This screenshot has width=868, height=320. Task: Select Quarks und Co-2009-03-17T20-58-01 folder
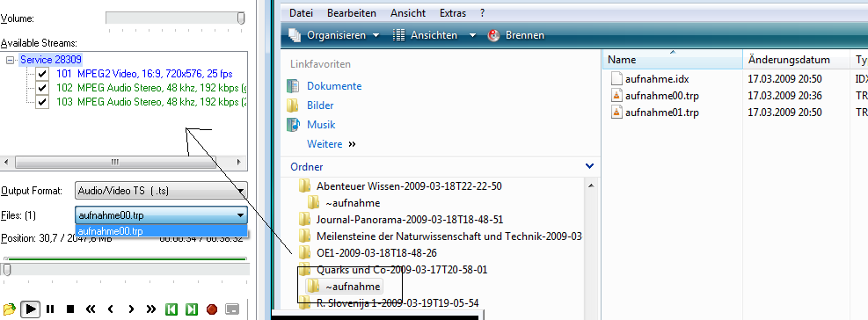[x=402, y=270]
